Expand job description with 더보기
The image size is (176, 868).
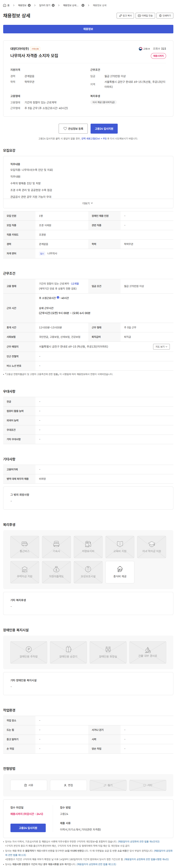[88, 203]
